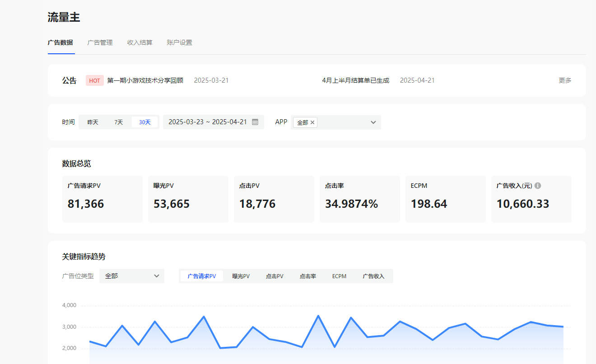Viewport: 596px width, 364px height.
Task: Select the 7天 time range
Action: coord(119,122)
